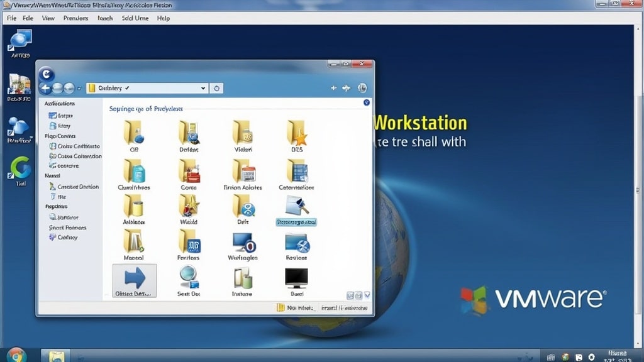Image resolution: width=644 pixels, height=362 pixels.
Task: Click the history dropdown next to forward button
Action: (79, 88)
